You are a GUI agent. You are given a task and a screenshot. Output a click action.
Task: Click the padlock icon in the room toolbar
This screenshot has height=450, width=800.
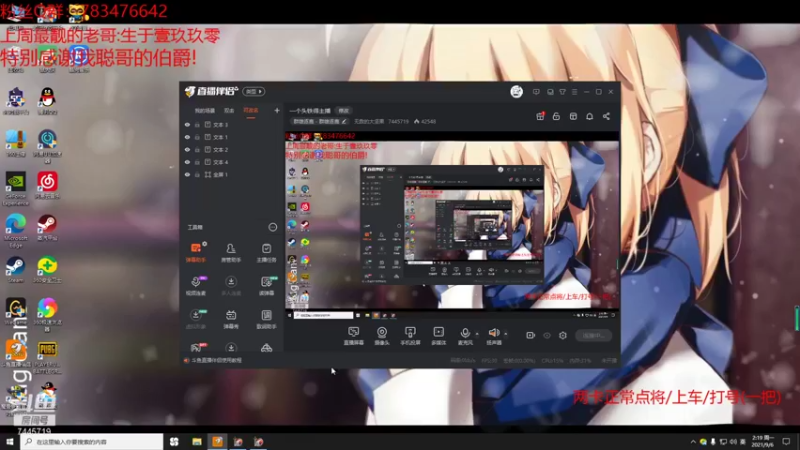[x=556, y=116]
